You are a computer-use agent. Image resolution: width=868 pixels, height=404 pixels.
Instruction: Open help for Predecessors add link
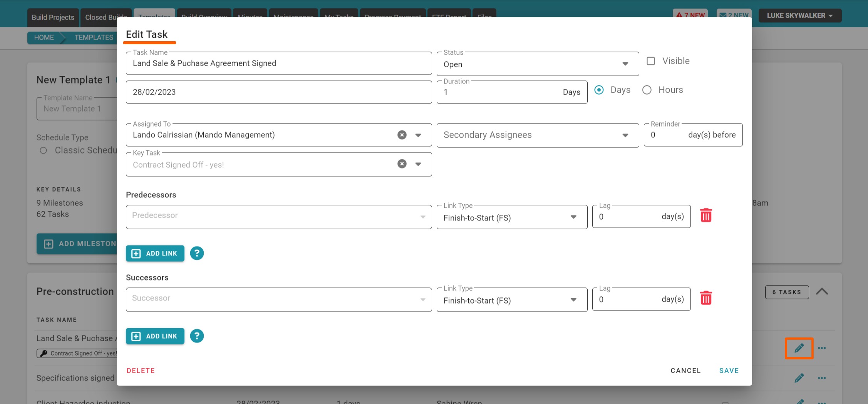tap(197, 253)
